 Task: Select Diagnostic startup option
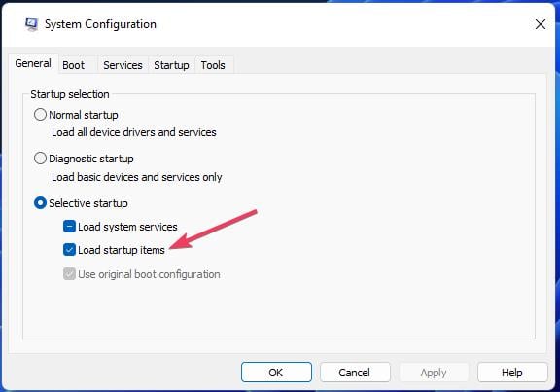[40, 159]
